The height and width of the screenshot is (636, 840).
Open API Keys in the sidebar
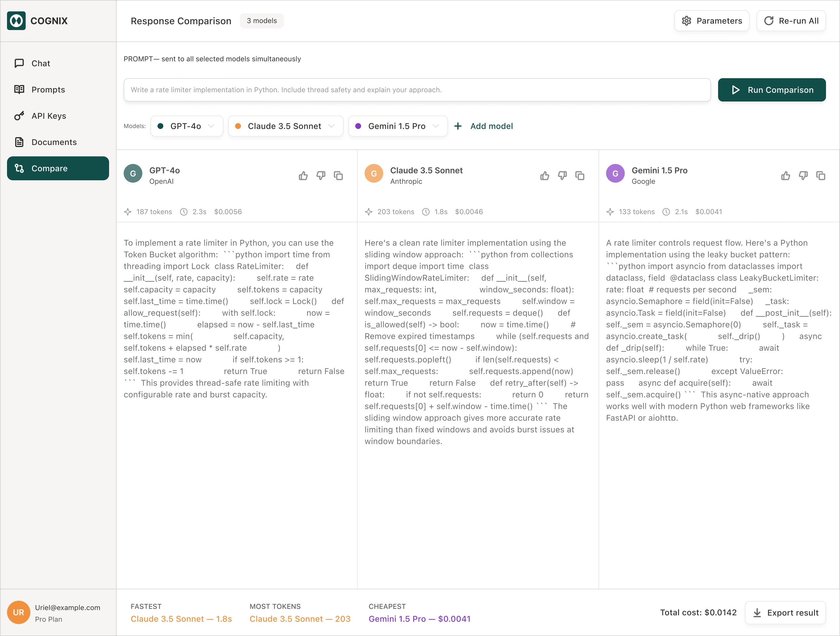(x=49, y=116)
